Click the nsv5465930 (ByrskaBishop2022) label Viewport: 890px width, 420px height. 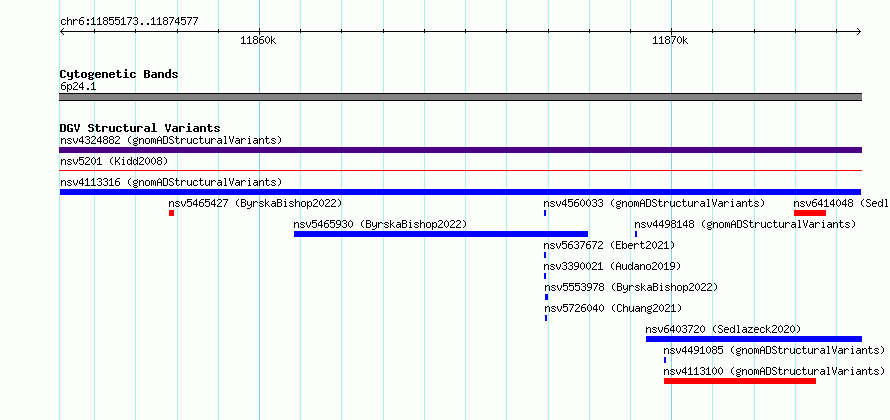point(380,224)
